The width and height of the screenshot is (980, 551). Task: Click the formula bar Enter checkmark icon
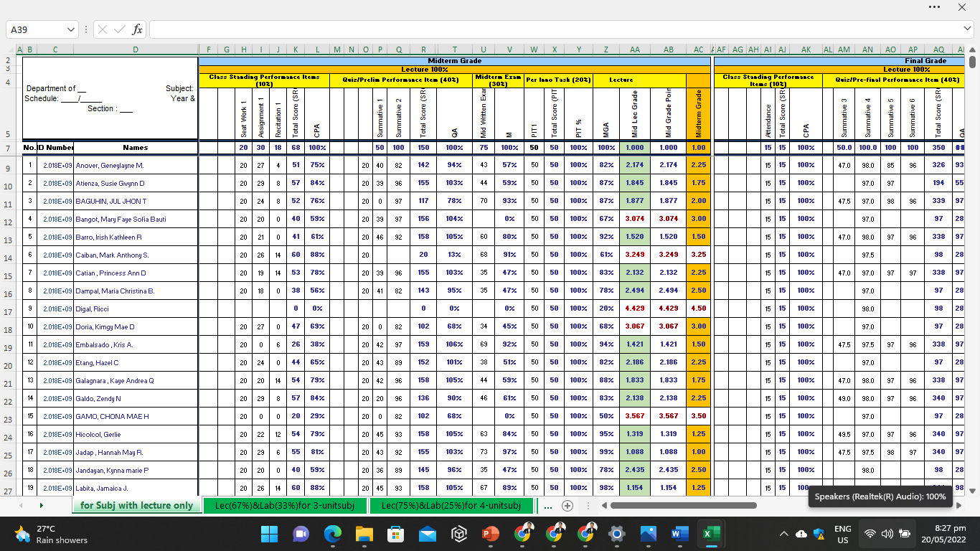[x=120, y=30]
